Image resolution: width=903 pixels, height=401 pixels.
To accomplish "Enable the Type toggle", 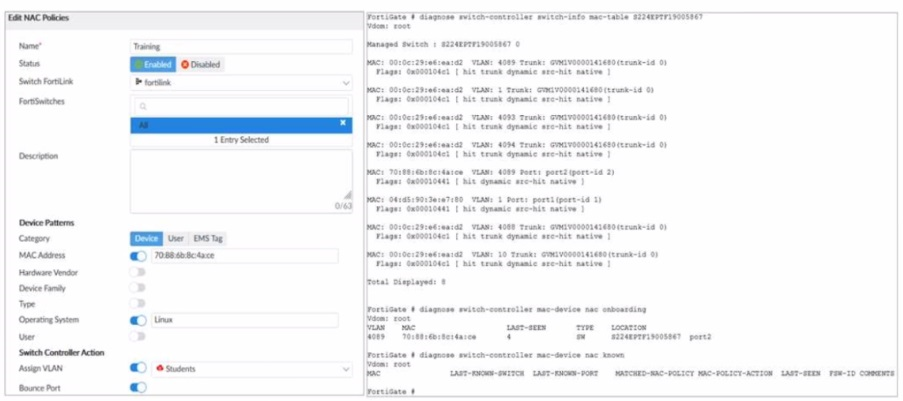I will point(138,303).
